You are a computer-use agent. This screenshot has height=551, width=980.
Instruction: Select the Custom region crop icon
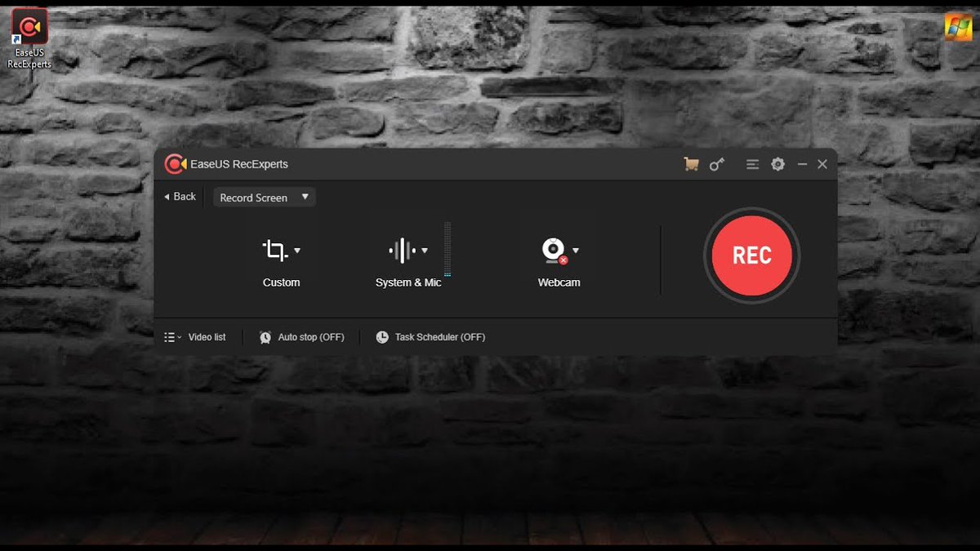point(275,251)
